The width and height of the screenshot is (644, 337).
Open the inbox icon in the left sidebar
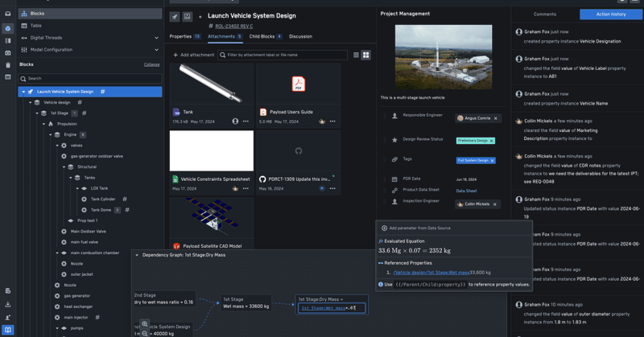(x=8, y=14)
